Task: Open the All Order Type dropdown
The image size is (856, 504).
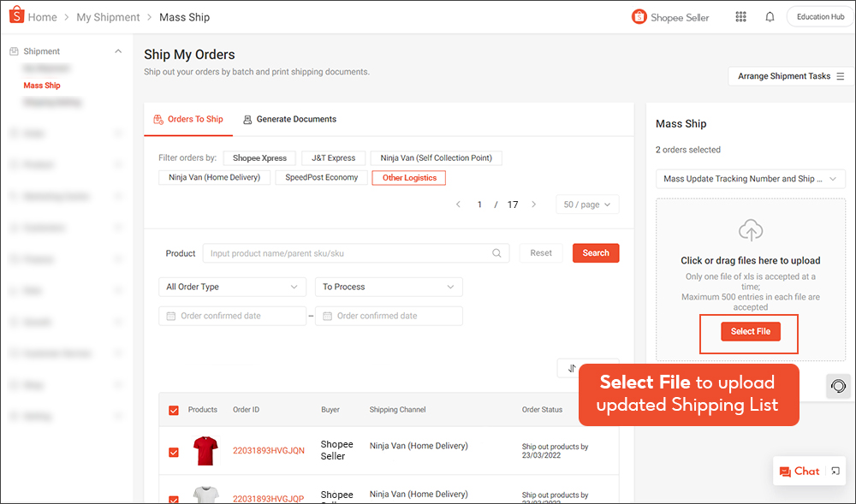Action: [x=232, y=287]
